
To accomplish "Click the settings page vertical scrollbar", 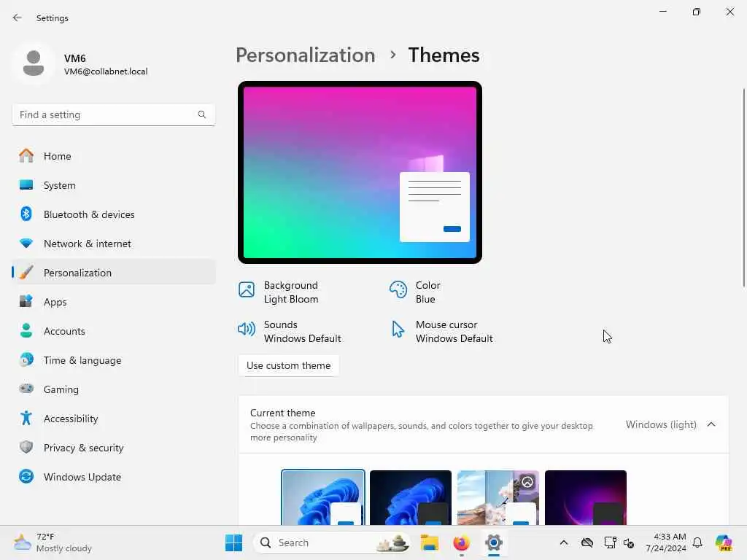I will click(743, 187).
